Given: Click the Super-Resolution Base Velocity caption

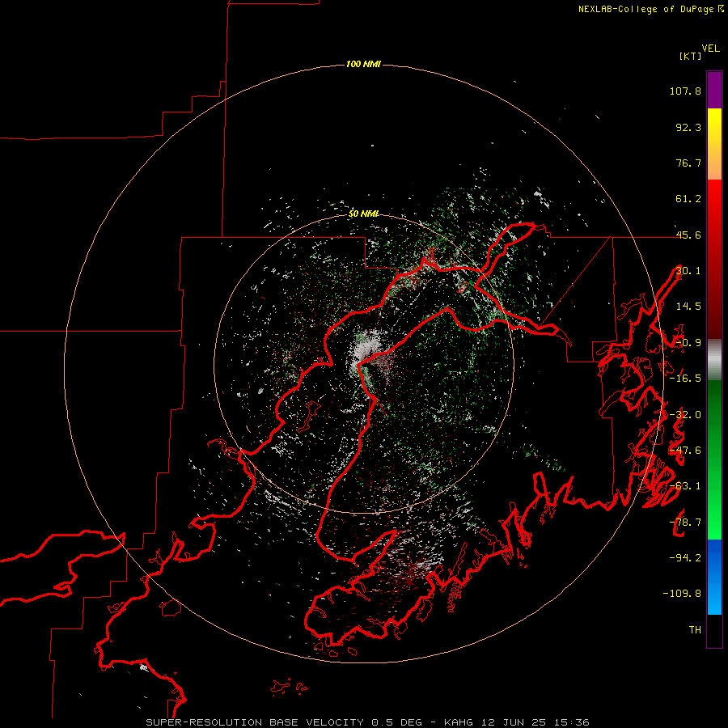Looking at the screenshot, I should click(368, 722).
